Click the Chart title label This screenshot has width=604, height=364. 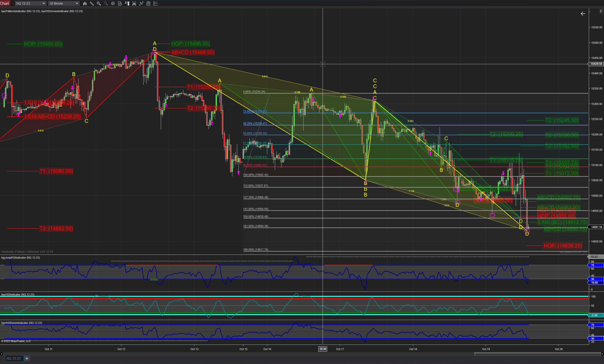pyautogui.click(x=5, y=3)
